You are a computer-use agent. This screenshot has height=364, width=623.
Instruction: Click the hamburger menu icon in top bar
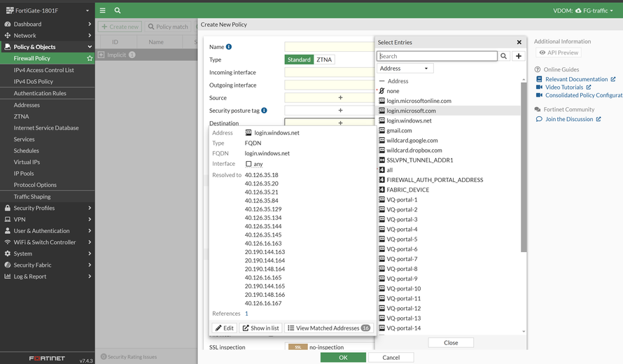pyautogui.click(x=103, y=10)
